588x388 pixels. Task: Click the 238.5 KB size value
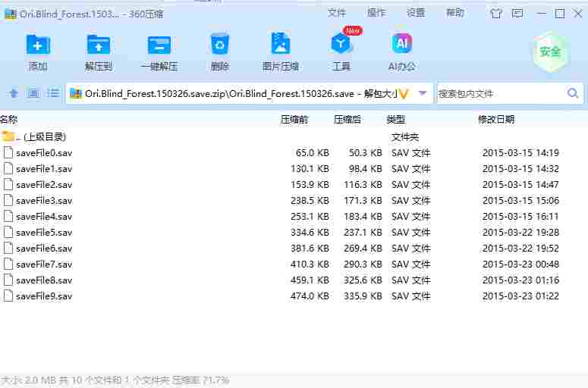(x=310, y=200)
